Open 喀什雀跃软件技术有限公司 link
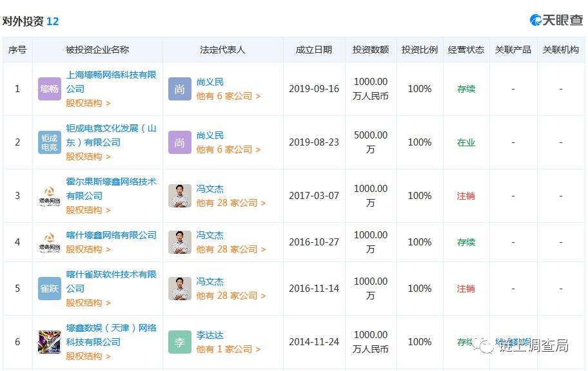The height and width of the screenshot is (371, 588). click(111, 281)
